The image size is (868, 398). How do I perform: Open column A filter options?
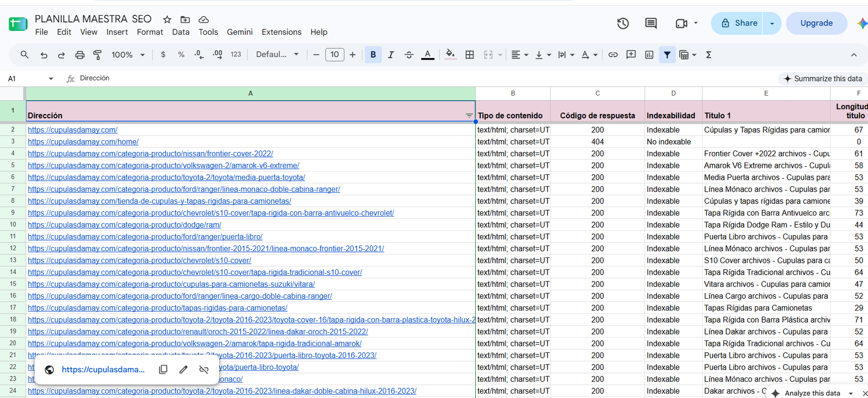469,116
